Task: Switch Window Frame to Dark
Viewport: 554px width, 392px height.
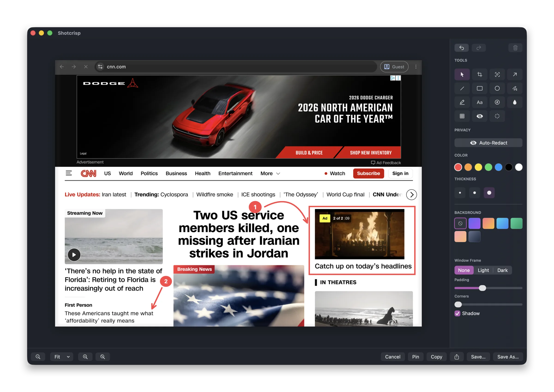Action: pyautogui.click(x=502, y=270)
